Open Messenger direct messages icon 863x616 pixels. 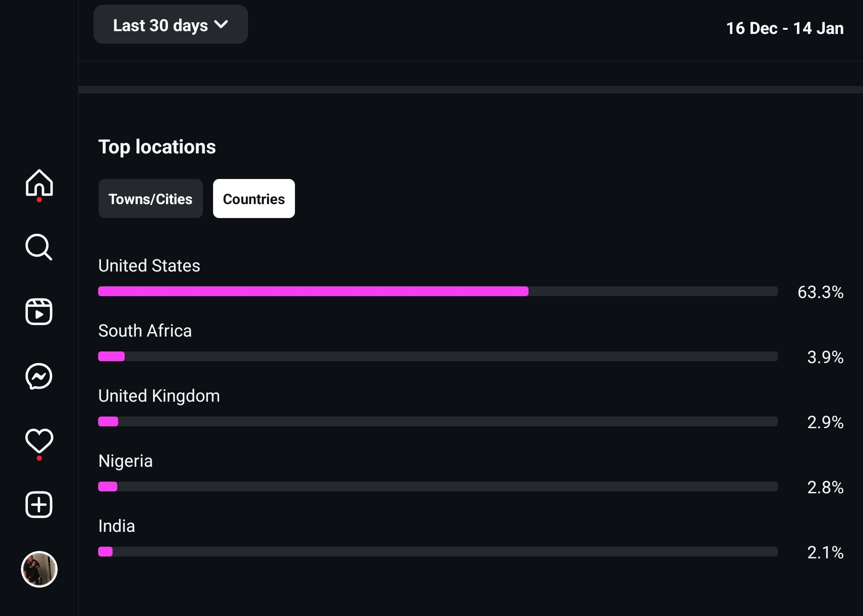click(39, 376)
